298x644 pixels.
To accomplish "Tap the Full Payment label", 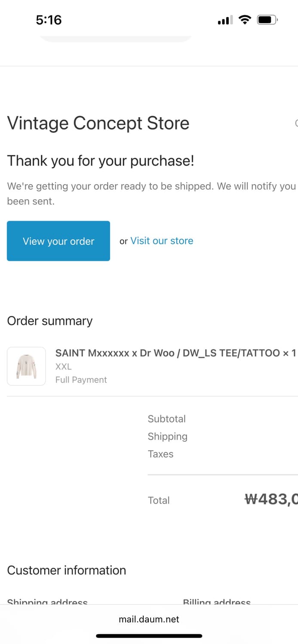I will pos(81,380).
